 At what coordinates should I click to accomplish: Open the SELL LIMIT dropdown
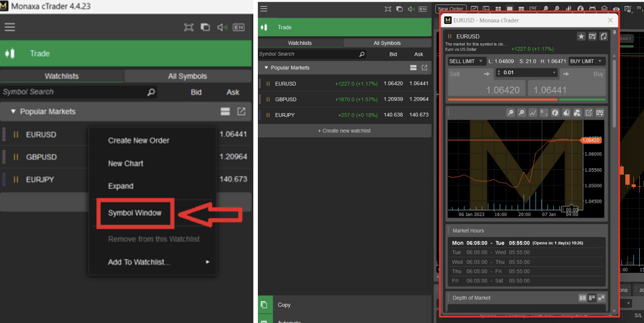(x=467, y=61)
